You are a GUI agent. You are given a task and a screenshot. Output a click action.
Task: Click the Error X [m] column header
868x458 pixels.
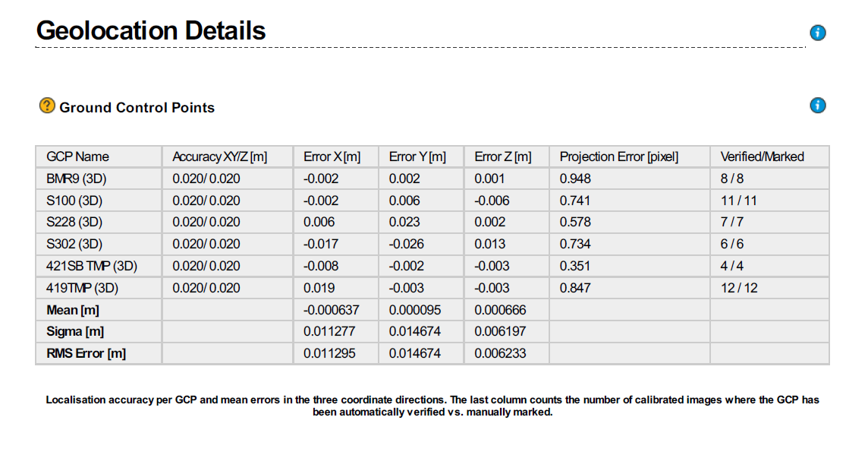[x=332, y=157]
